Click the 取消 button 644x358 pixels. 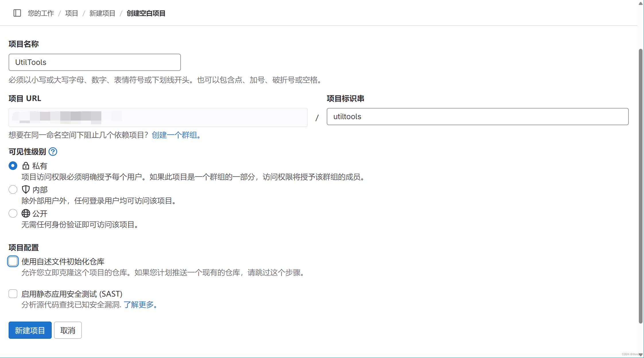pyautogui.click(x=68, y=330)
